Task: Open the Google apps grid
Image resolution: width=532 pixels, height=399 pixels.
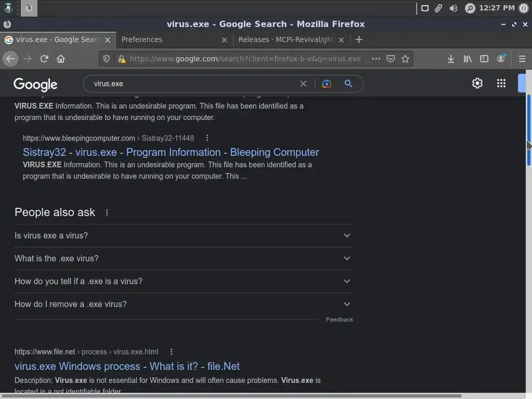Action: (x=501, y=83)
